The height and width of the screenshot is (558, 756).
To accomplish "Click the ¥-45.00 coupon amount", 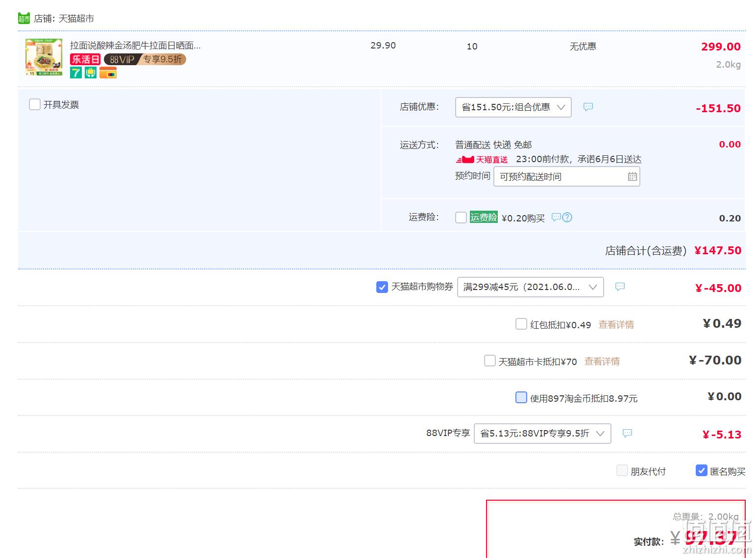I will click(718, 288).
